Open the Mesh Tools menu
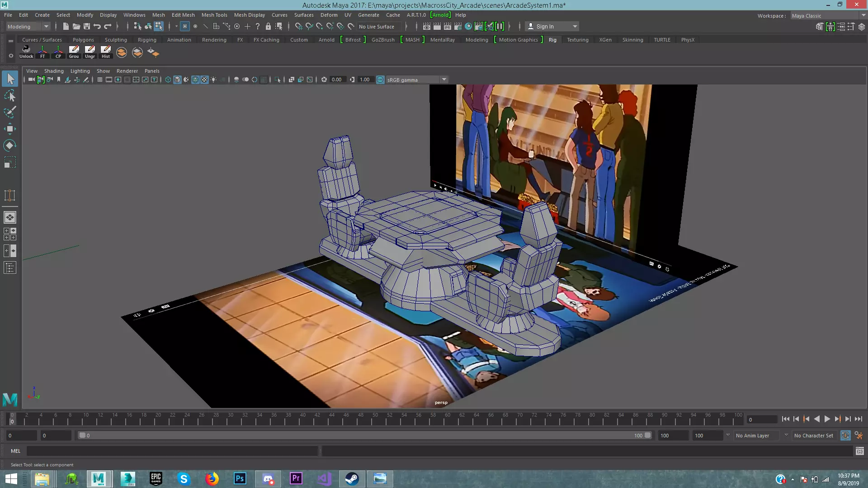This screenshot has width=868, height=488. 214,15
